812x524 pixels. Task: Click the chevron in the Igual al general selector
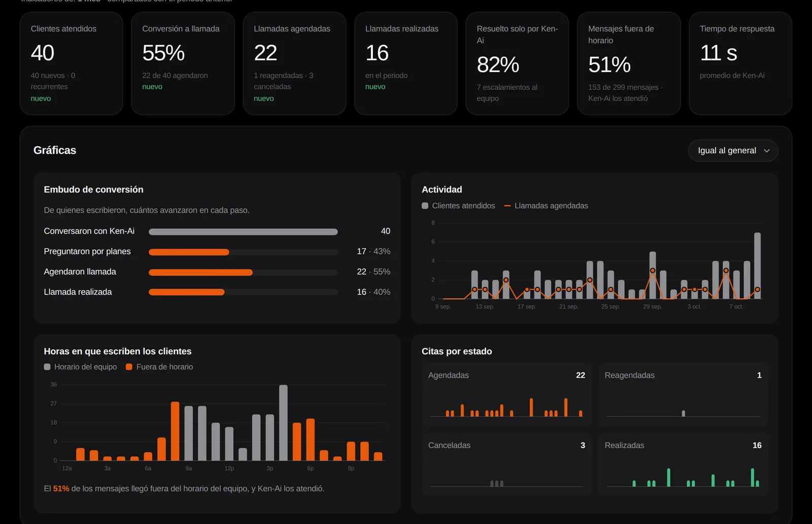[767, 151]
